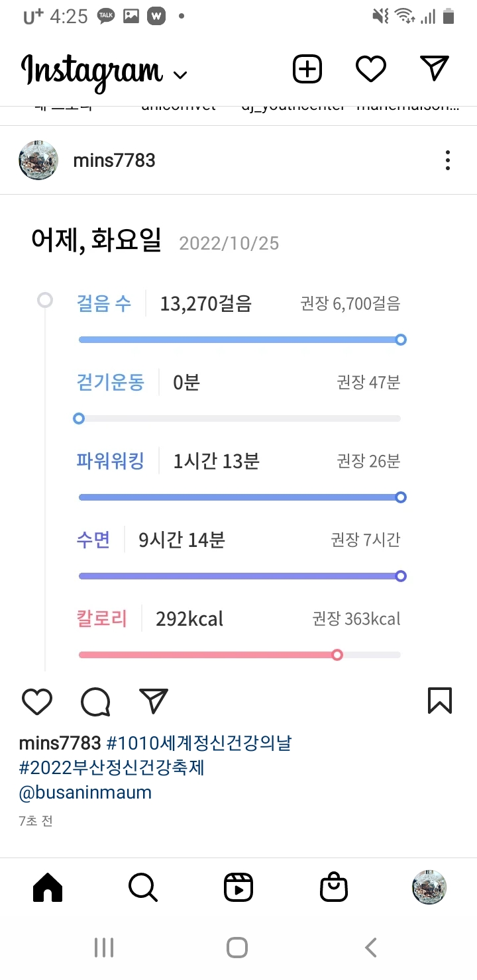Open direct messages paper plane icon
477x980 pixels.
click(435, 68)
